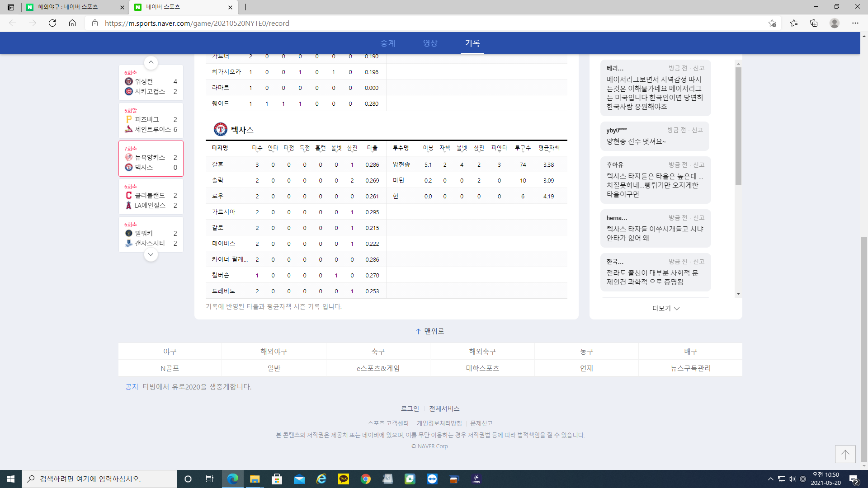Screen dimensions: 868x488
Task: Report the 후아유 comment with 신고
Action: click(x=699, y=165)
